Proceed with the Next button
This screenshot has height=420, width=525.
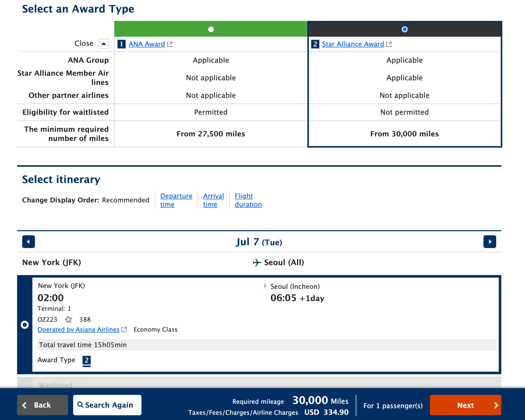coord(466,405)
